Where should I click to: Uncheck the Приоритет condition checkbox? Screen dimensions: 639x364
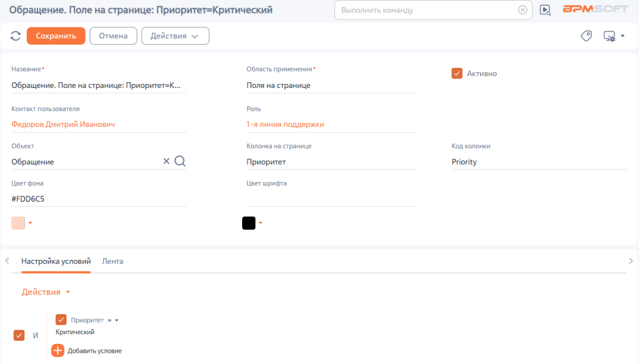point(61,320)
